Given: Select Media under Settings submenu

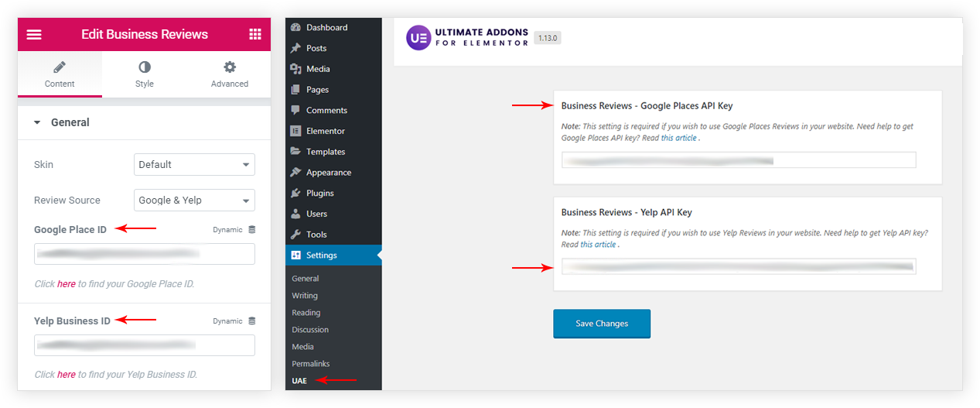Looking at the screenshot, I should (x=302, y=347).
